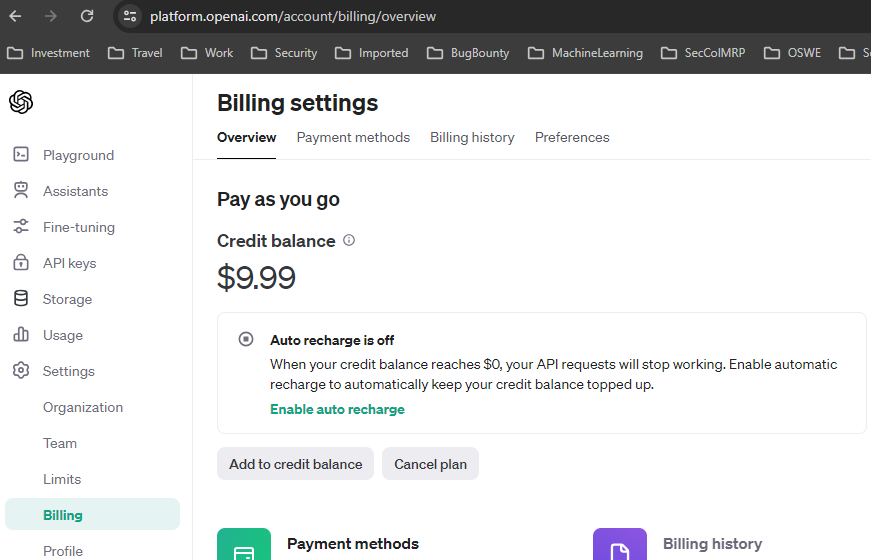Open the Billing history card heading
The width and height of the screenshot is (871, 560).
[x=713, y=543]
